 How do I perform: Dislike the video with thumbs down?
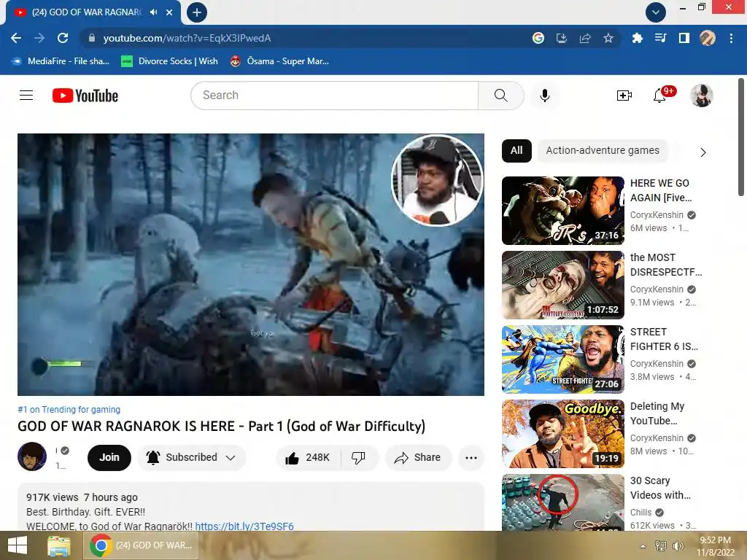point(358,458)
